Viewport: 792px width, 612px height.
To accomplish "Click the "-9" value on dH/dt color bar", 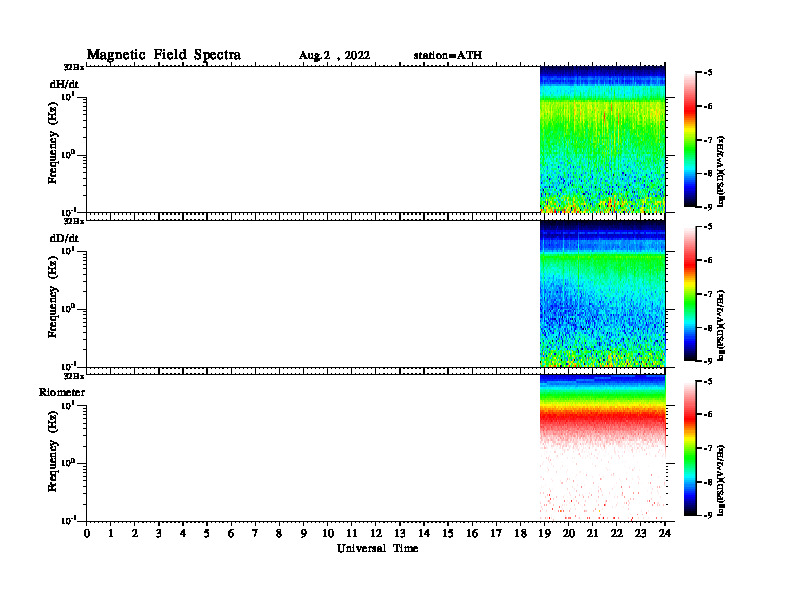I will coord(708,207).
